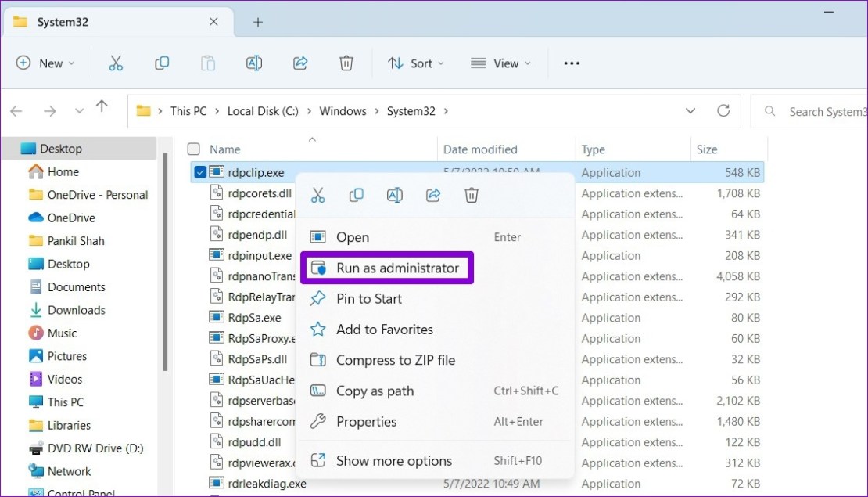The width and height of the screenshot is (868, 497).
Task: Open Pankil Shah folder in sidebar
Action: (x=76, y=241)
